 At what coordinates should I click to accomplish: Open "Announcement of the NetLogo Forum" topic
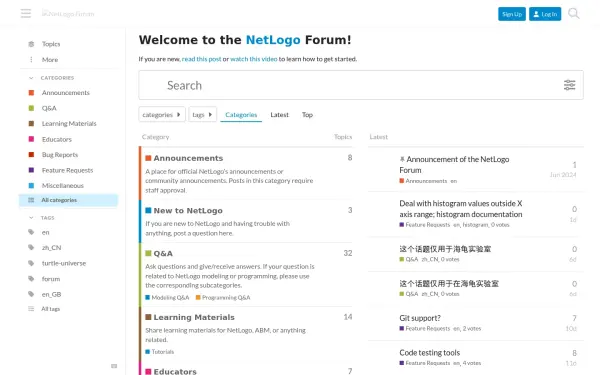454,165
